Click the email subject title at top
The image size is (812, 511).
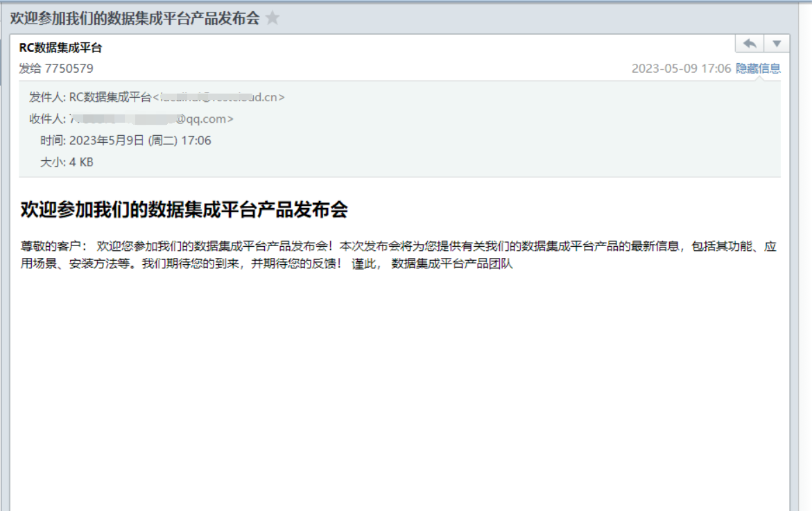coord(135,19)
